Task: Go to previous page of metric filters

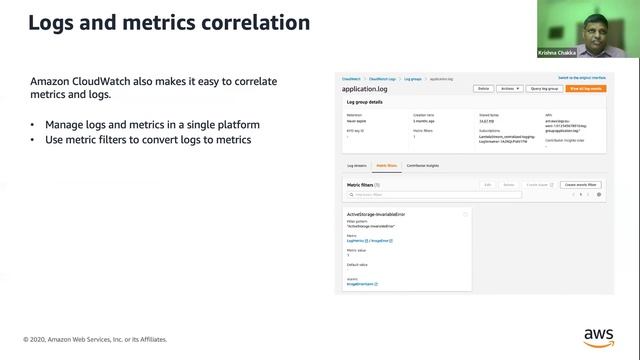Action: 573,195
